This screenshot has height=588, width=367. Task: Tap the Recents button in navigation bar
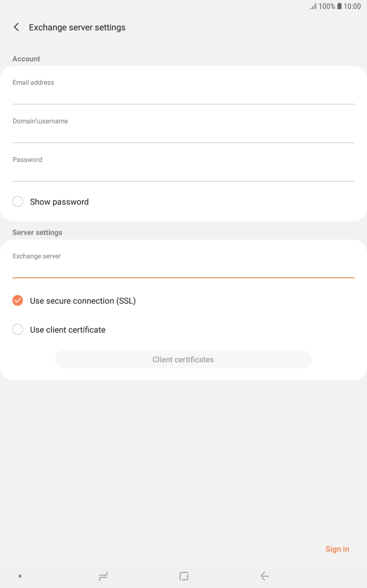tap(103, 576)
